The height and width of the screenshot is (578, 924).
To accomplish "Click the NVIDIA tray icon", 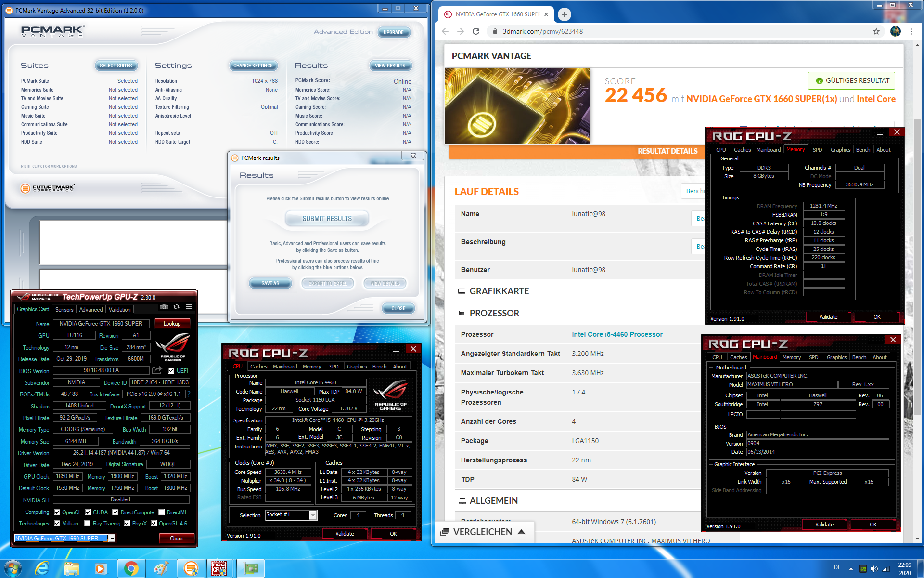I will (863, 568).
